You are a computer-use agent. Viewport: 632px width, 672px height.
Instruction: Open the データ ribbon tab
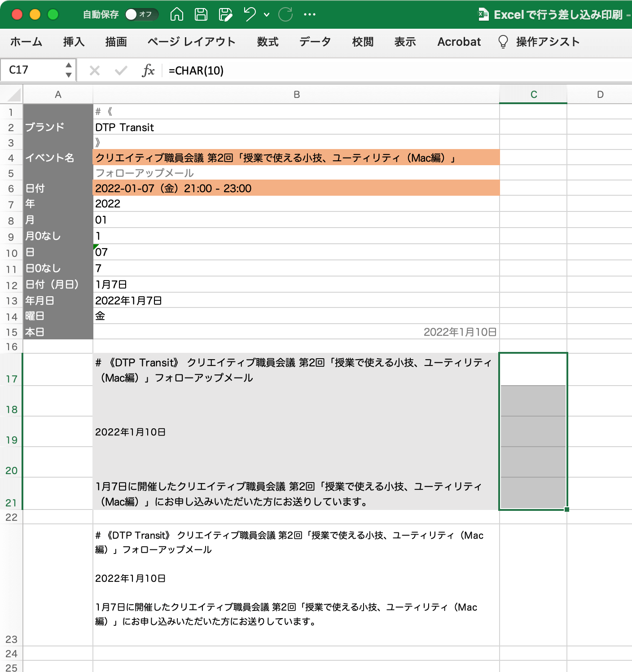[315, 42]
